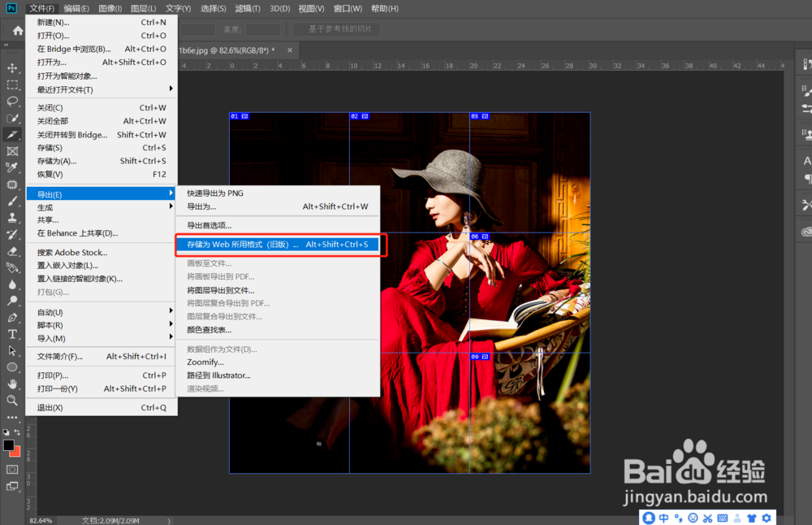The image size is (812, 525).
Task: Choose 将图层导出到文件...
Action: point(278,290)
